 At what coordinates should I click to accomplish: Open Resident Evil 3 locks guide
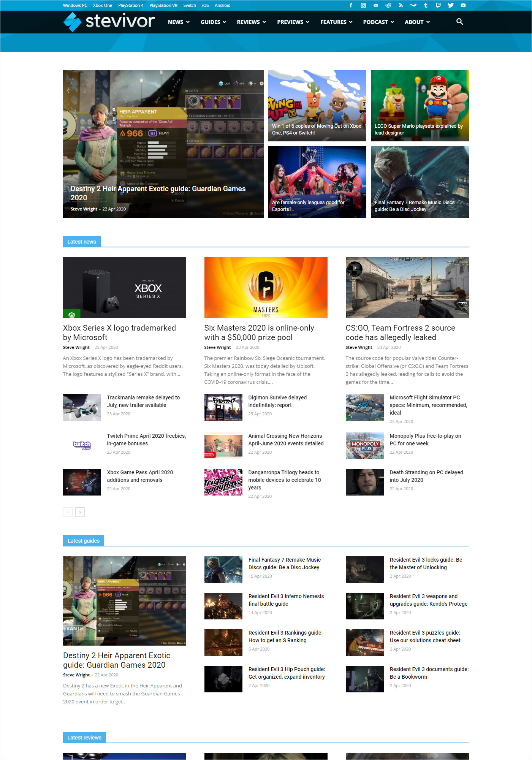tap(426, 564)
